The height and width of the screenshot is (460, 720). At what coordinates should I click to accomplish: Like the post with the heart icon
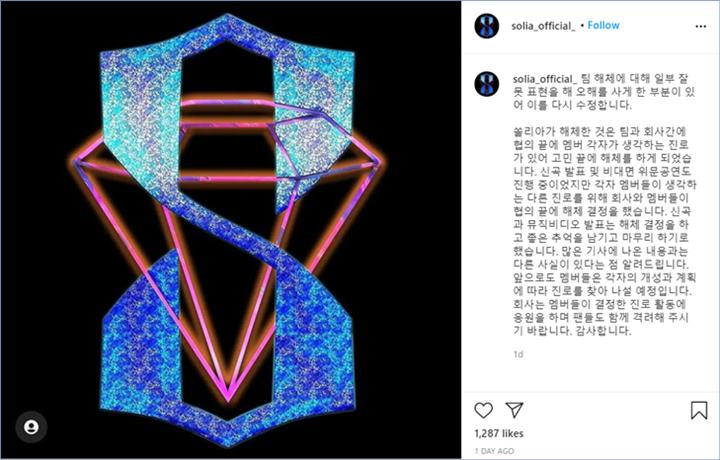tap(483, 410)
